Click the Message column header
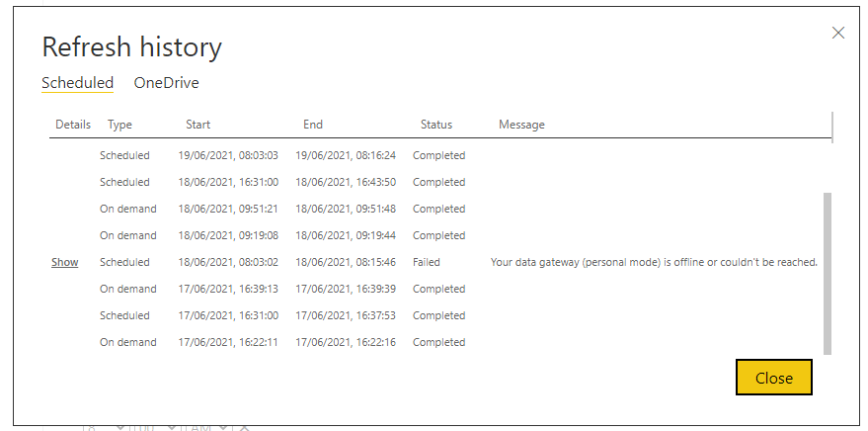 [521, 125]
